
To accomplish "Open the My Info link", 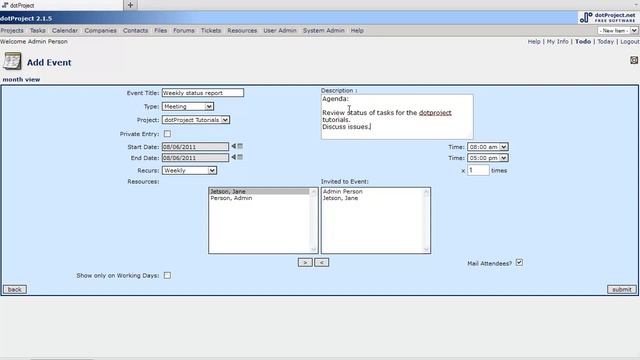I will 558,42.
